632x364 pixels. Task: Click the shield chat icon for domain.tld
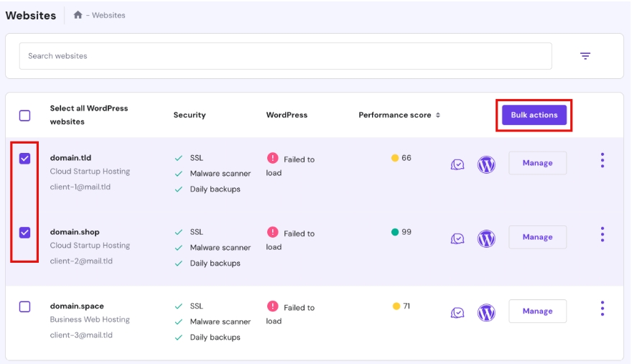[457, 164]
